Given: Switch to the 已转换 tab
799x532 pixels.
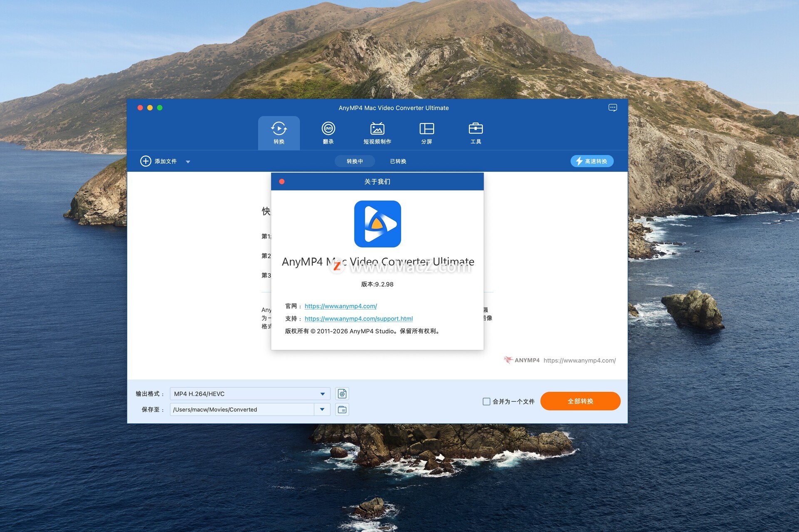Looking at the screenshot, I should 398,161.
